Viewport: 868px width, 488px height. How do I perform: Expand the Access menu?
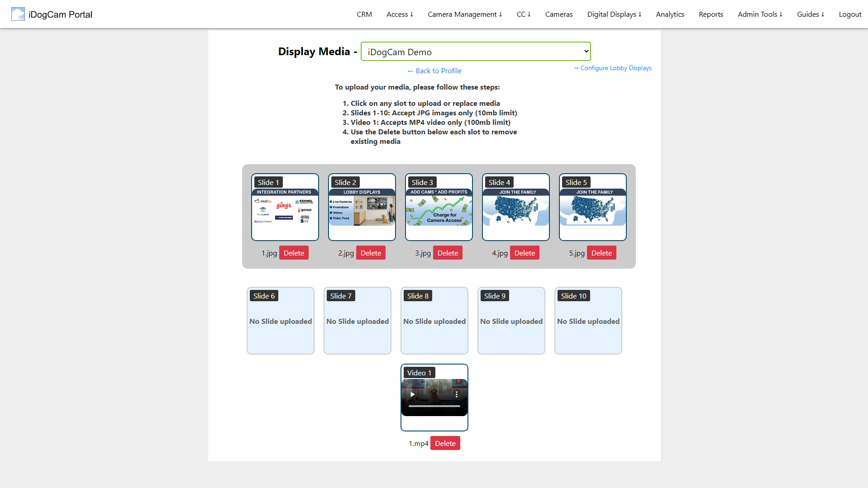click(400, 14)
